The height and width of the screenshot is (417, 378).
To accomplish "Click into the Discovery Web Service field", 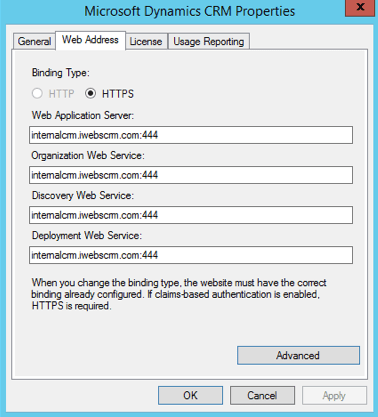I will pos(191,215).
